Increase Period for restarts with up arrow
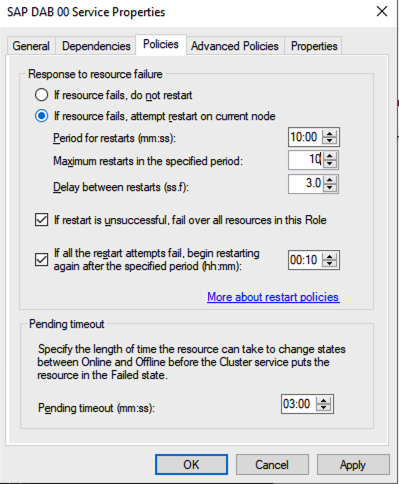 [330, 134]
